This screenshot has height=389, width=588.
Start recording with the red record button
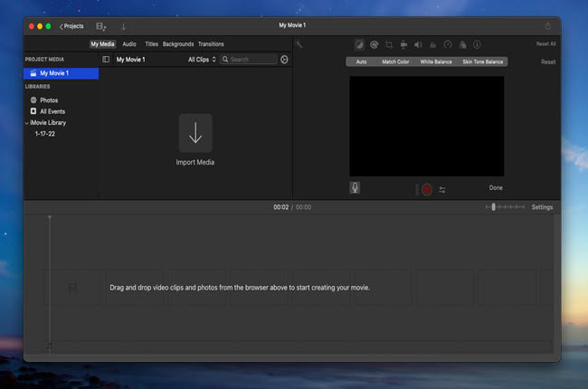427,189
